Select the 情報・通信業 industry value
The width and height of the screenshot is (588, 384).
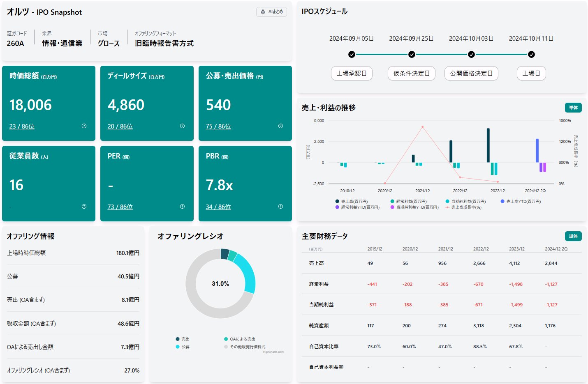coord(62,43)
